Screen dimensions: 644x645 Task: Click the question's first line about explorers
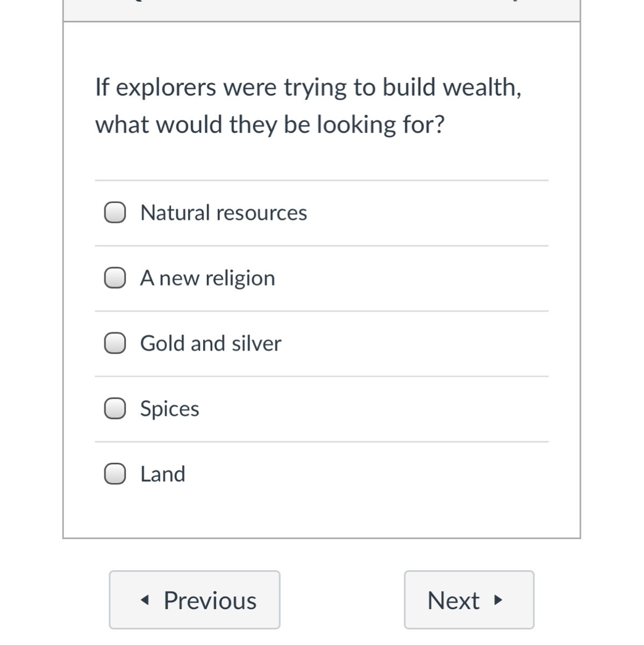[308, 87]
